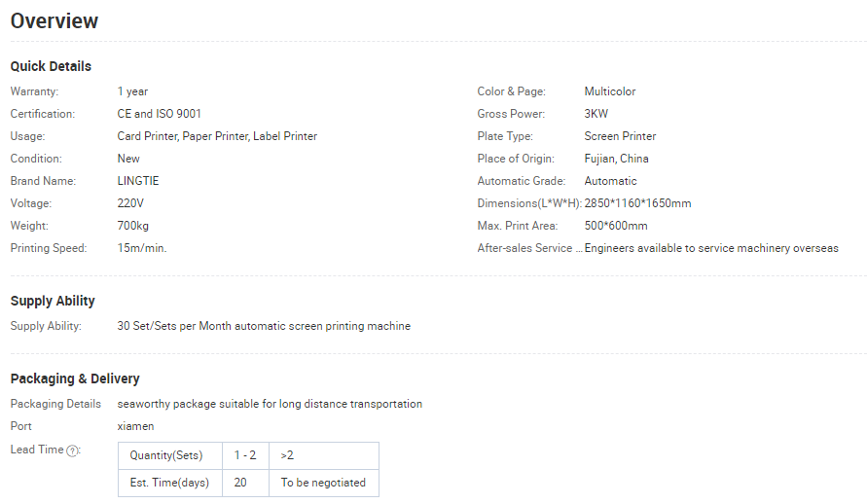Select the Quick Details section title
The image size is (867, 504).
coord(51,66)
